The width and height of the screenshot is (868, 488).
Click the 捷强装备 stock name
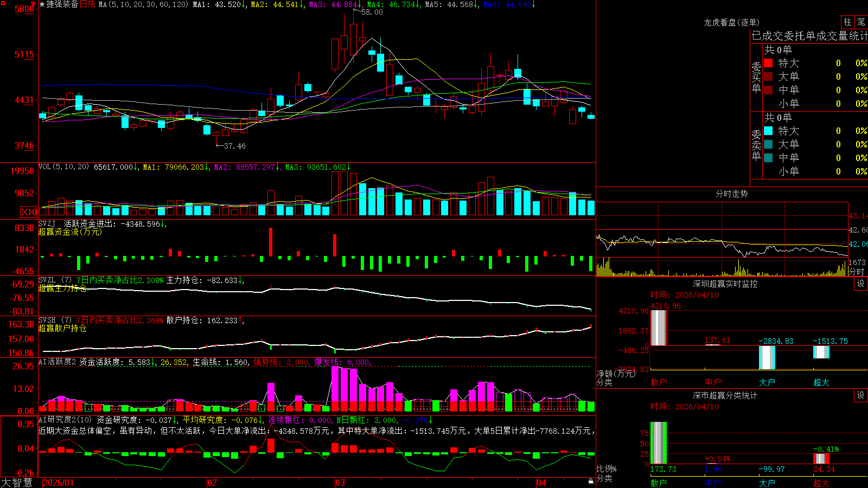pos(62,4)
